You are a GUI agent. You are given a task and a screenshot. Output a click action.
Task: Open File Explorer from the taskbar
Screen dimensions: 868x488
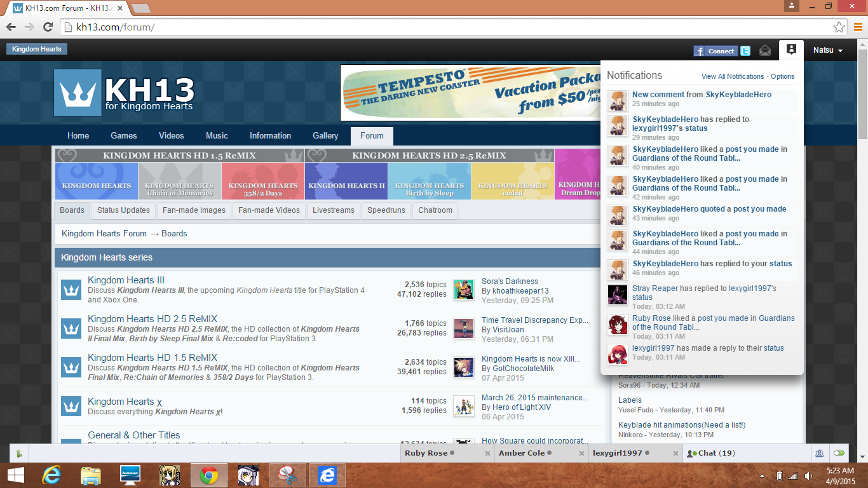(x=91, y=475)
